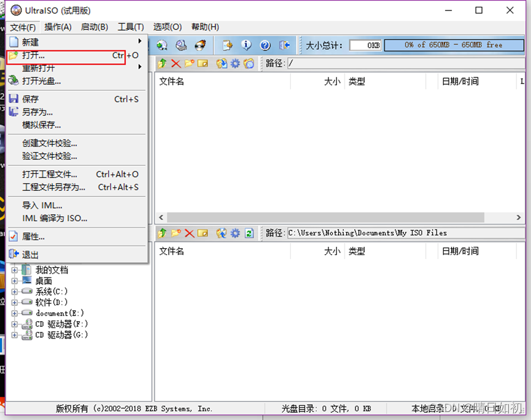Sort local list by 类型 column header
Viewport: 531px width, 420px height.
[x=385, y=251]
